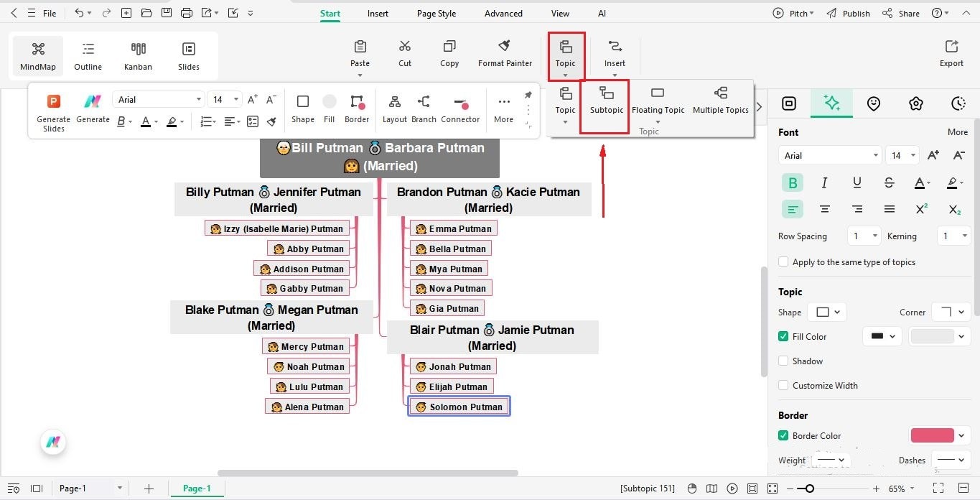Image resolution: width=980 pixels, height=500 pixels.
Task: Switch to the Insert ribbon tab
Action: (x=378, y=14)
